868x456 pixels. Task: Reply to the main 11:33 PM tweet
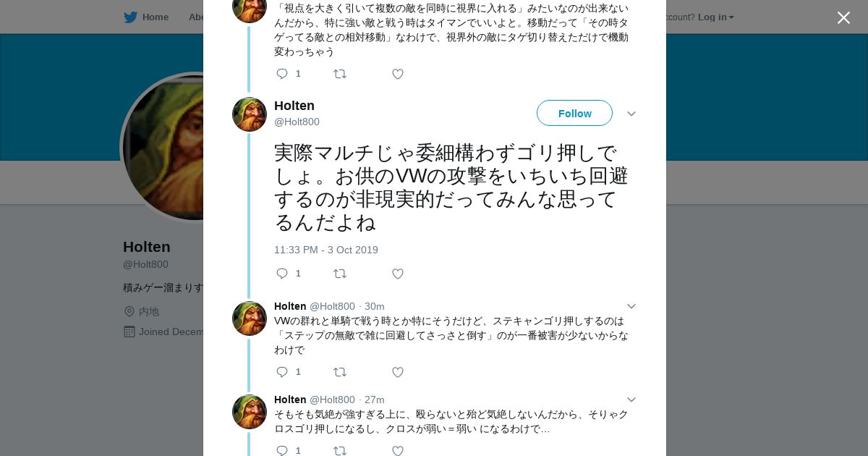point(282,274)
